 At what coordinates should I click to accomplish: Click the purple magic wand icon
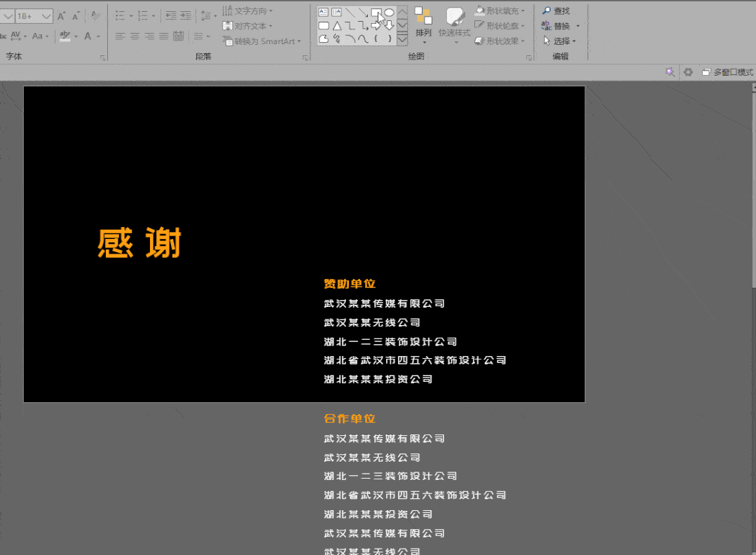pos(670,72)
